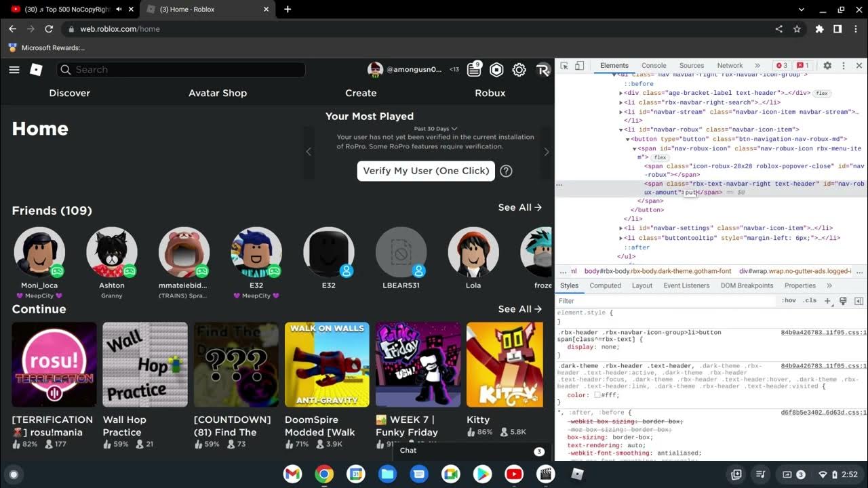Screen dimensions: 868x488
Task: Open a new Chrome tab
Action: (x=288, y=9)
